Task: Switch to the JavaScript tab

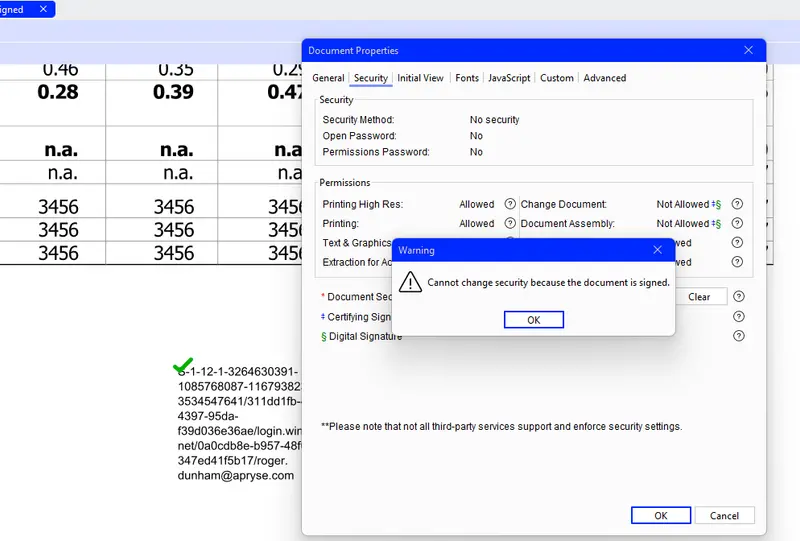Action: tap(509, 78)
